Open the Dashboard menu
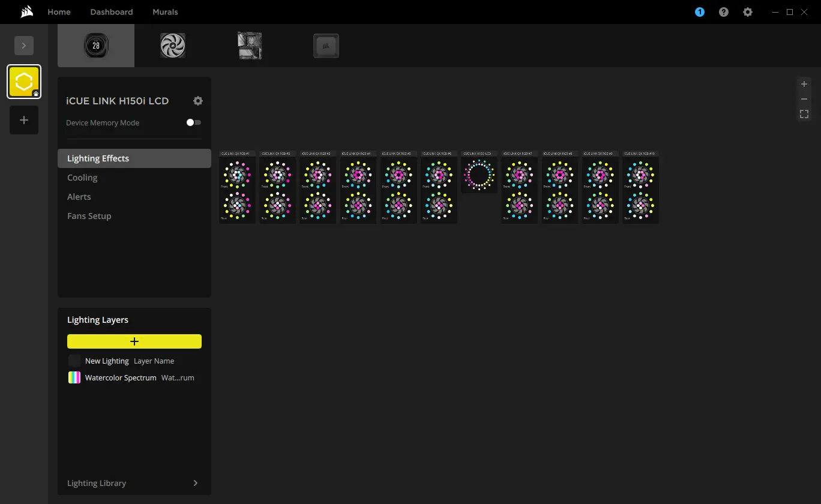Image resolution: width=821 pixels, height=504 pixels. [x=112, y=12]
